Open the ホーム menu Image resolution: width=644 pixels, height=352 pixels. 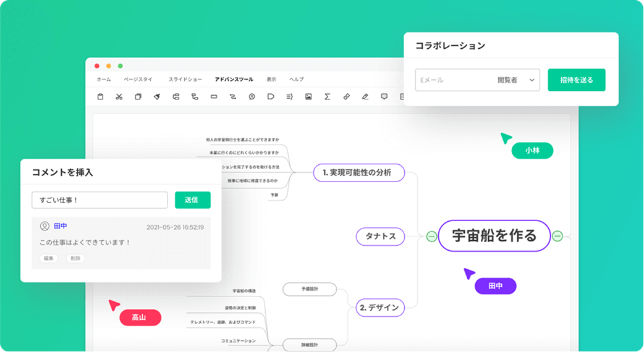coord(104,80)
